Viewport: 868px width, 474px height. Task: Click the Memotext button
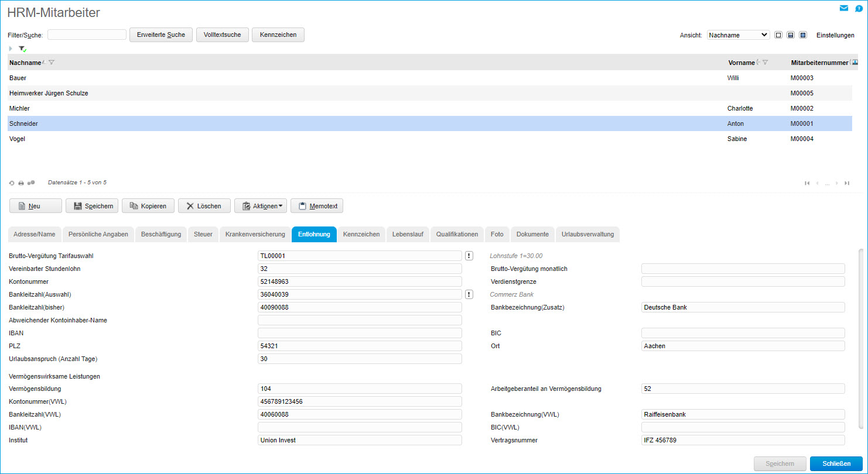317,206
